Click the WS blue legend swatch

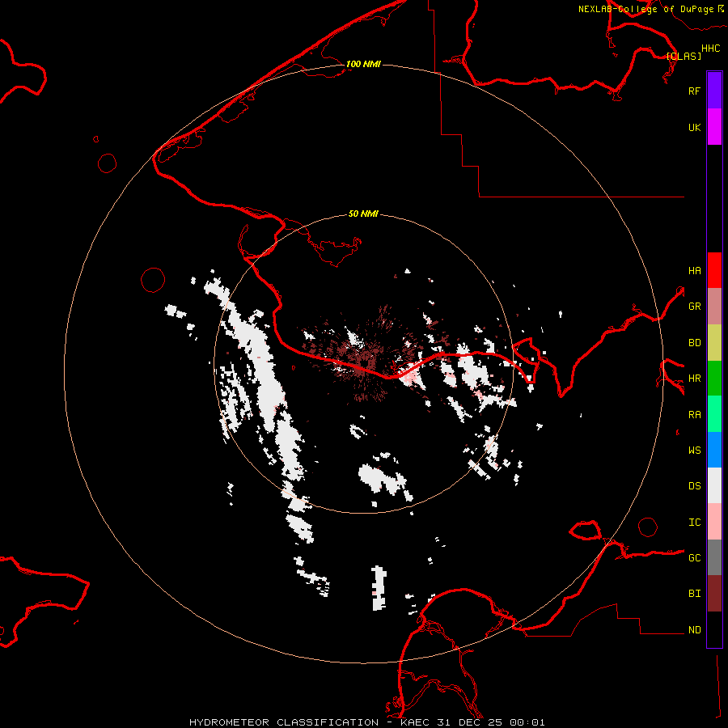pyautogui.click(x=714, y=450)
